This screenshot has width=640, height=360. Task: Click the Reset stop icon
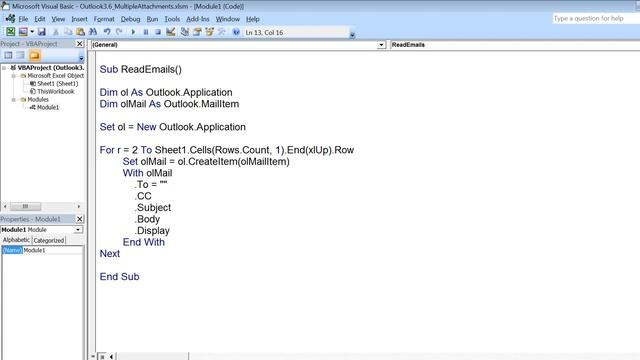(158, 32)
